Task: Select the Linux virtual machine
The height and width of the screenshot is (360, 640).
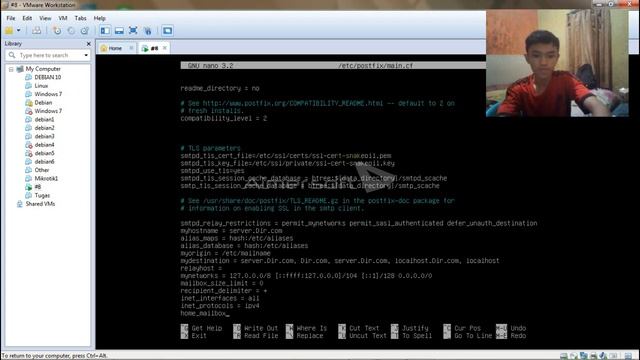Action: 41,86
